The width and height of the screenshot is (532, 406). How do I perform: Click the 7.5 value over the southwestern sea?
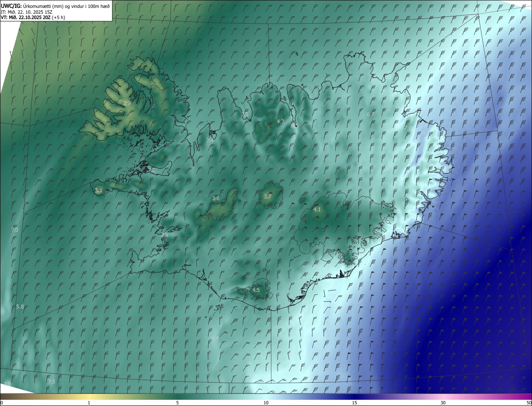click(x=52, y=382)
